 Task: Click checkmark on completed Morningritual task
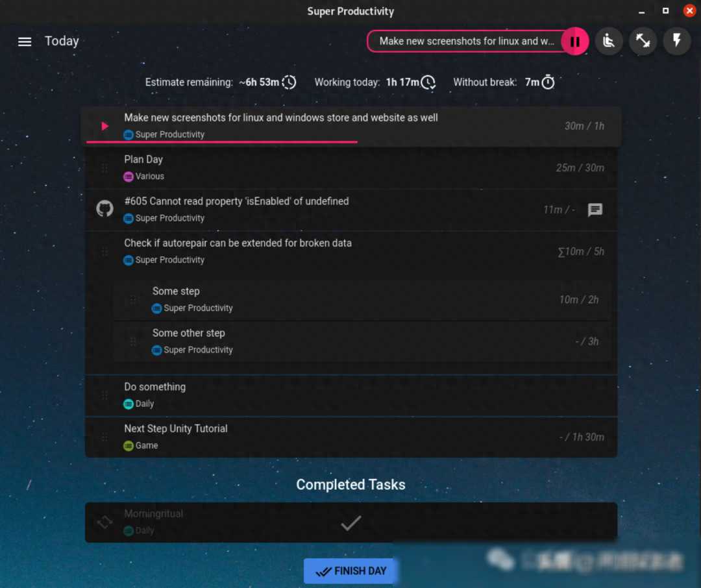(351, 522)
